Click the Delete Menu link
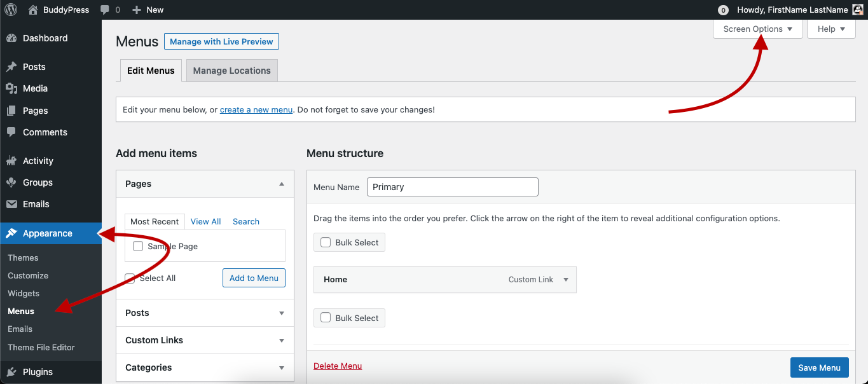This screenshot has height=384, width=868. [x=338, y=366]
